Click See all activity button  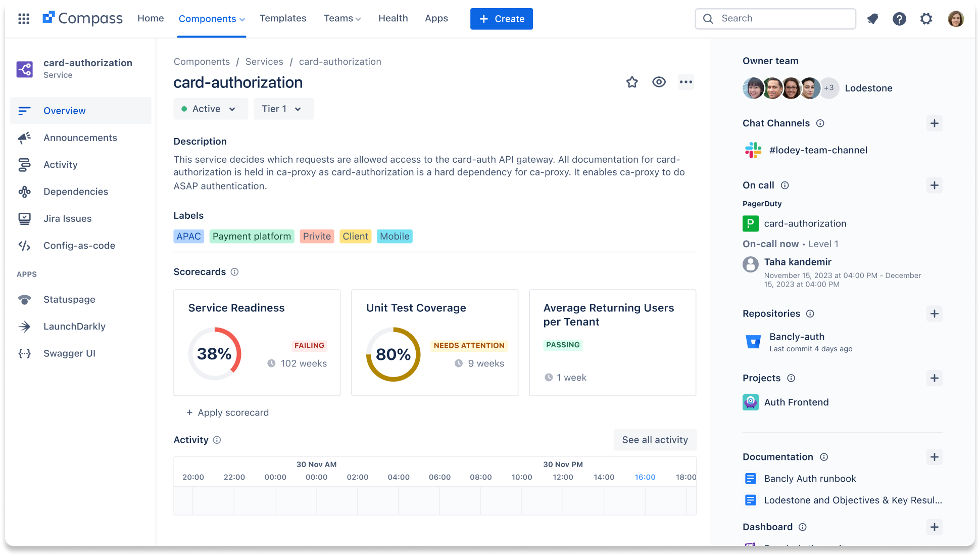(655, 440)
